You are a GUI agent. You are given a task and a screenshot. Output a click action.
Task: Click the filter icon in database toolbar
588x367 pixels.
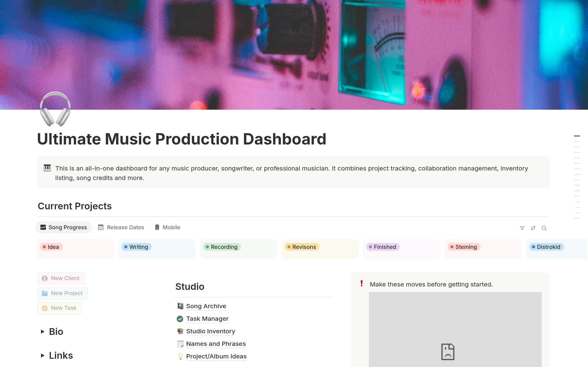click(x=522, y=228)
